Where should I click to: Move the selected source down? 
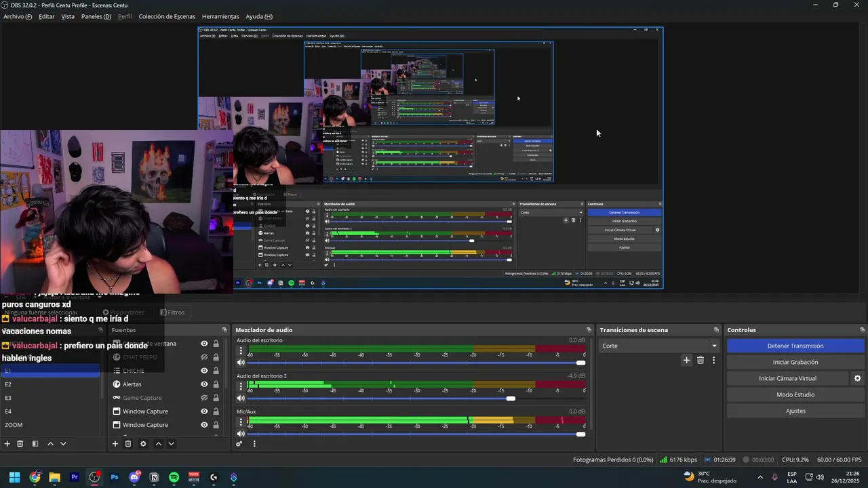(x=171, y=444)
